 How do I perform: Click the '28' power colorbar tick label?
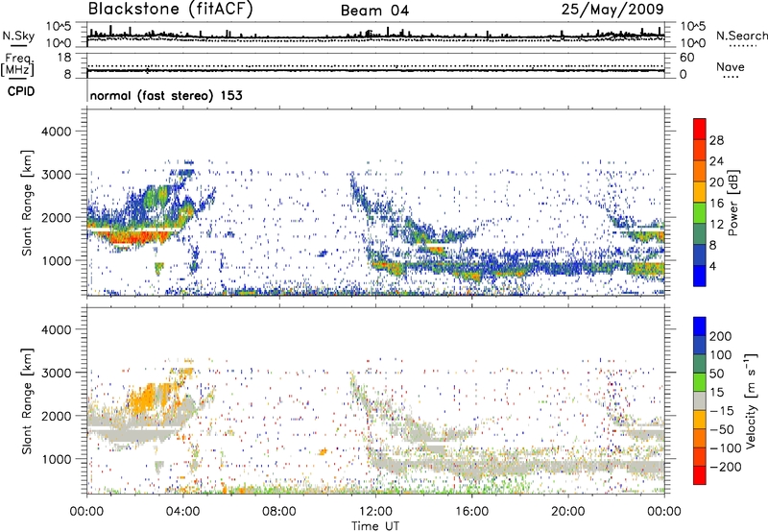click(716, 140)
